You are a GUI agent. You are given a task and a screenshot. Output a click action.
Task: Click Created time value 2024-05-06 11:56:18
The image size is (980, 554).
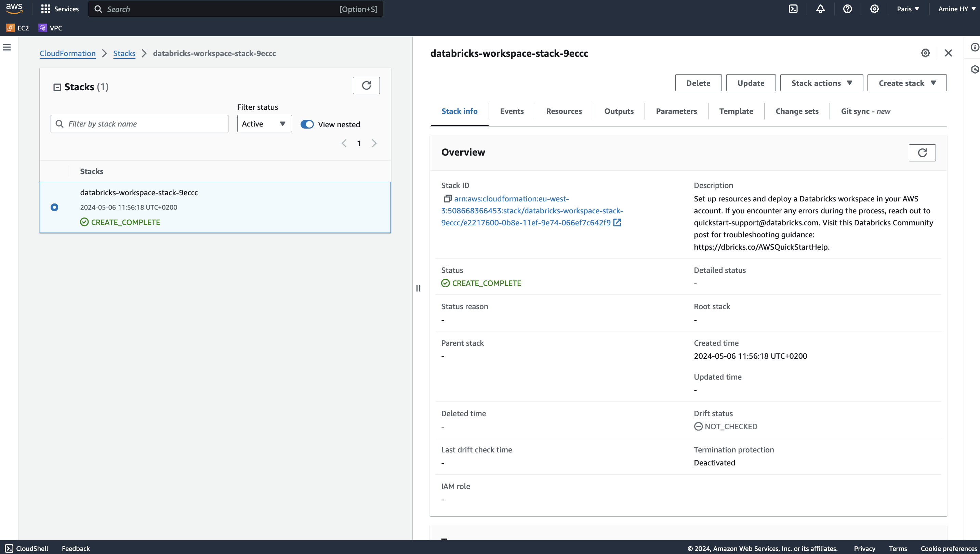click(750, 356)
